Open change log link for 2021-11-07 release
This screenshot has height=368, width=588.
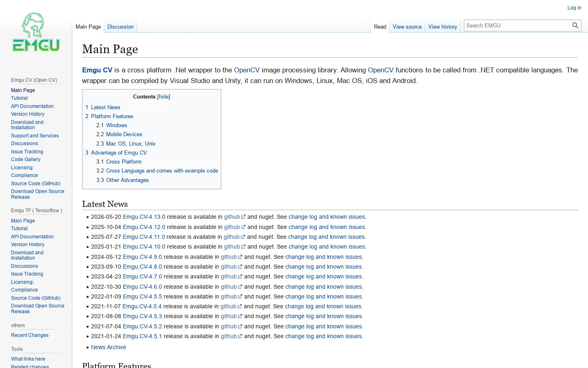[323, 307]
